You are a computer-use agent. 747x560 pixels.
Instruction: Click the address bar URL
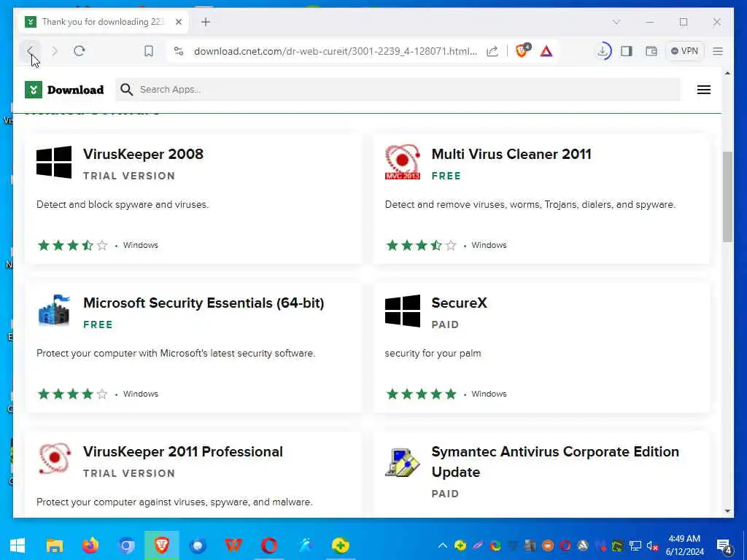coord(335,52)
